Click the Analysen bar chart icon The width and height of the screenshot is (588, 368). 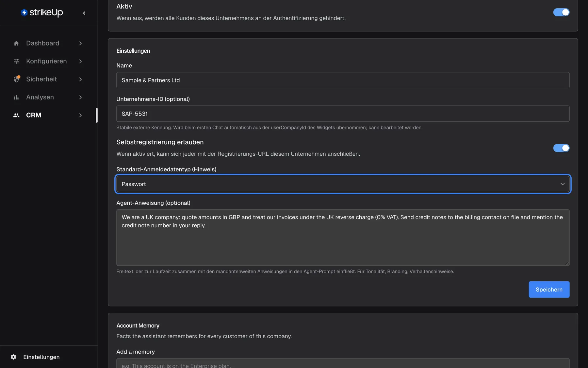pyautogui.click(x=16, y=97)
